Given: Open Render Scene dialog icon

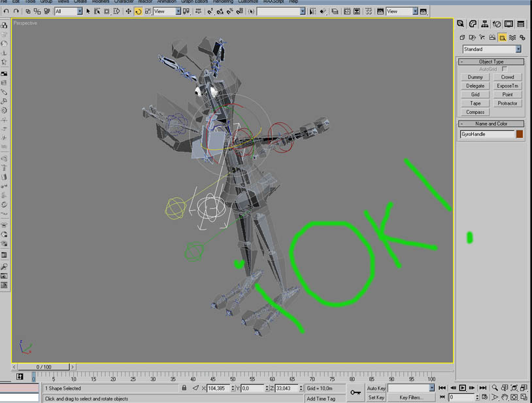Looking at the screenshot, I should (x=380, y=11).
